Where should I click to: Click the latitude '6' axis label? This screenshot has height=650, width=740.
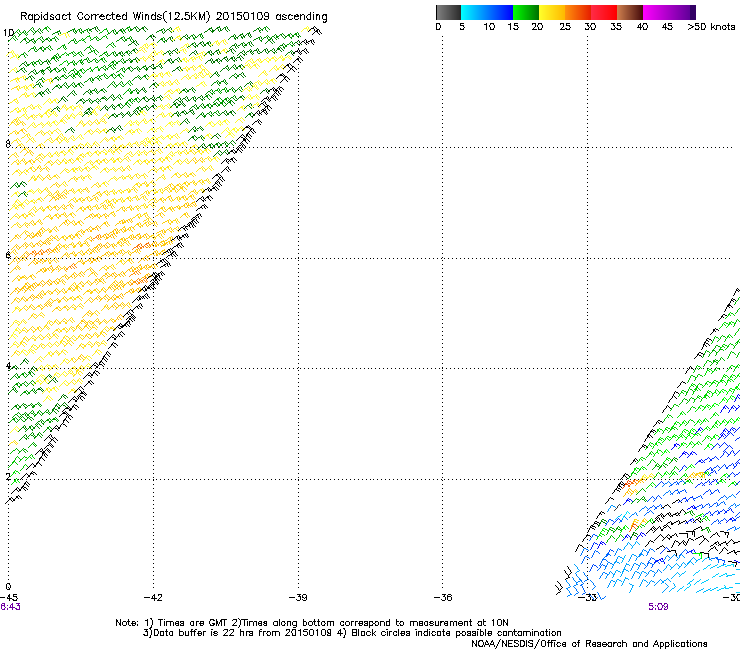click(8, 255)
